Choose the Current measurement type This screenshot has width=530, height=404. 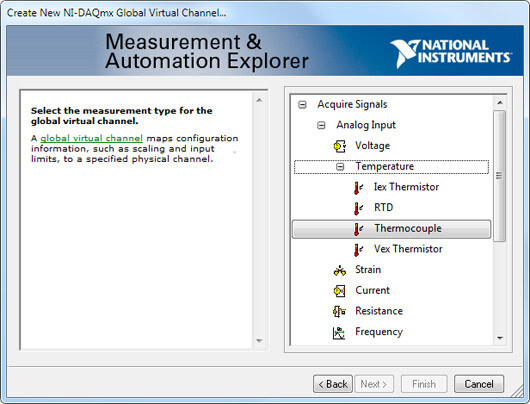point(372,290)
